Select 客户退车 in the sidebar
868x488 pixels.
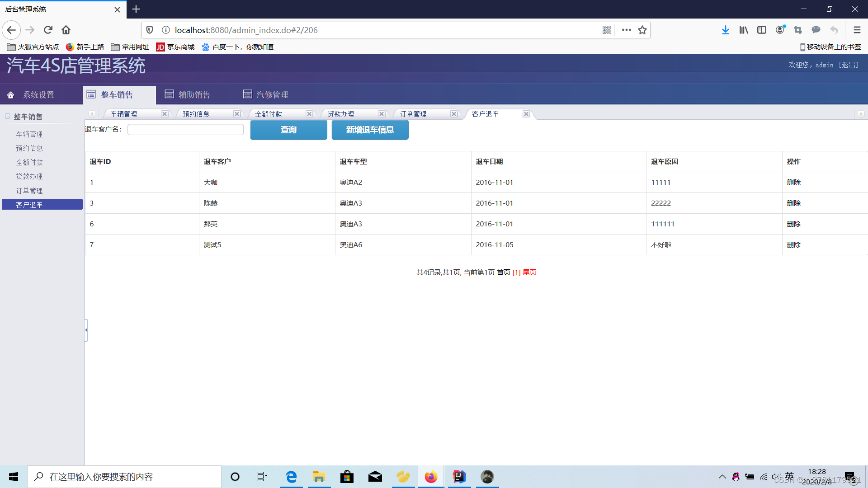tap(42, 205)
